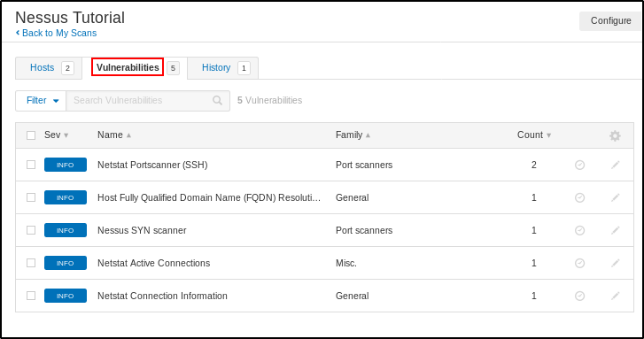Go Back to My Scans
This screenshot has width=644, height=339.
click(x=57, y=34)
